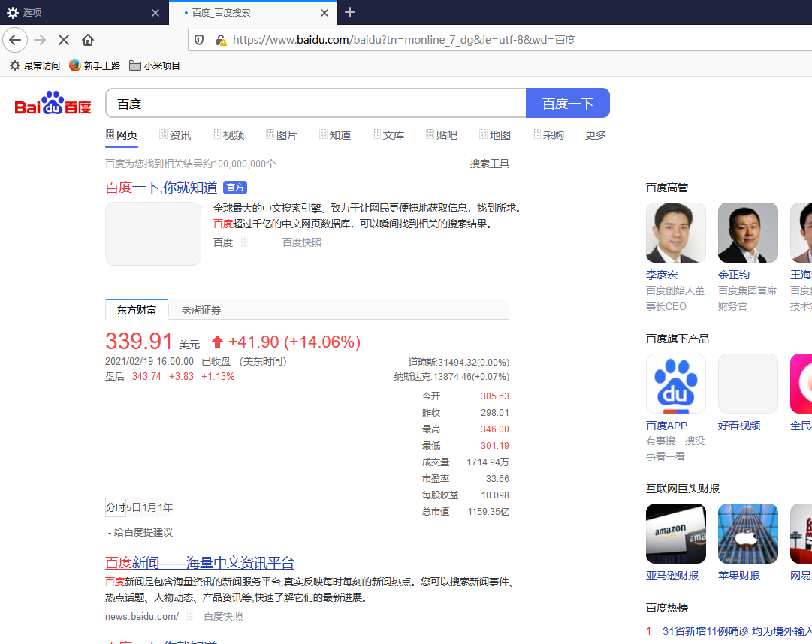Show the 分时 chart view

(x=116, y=507)
